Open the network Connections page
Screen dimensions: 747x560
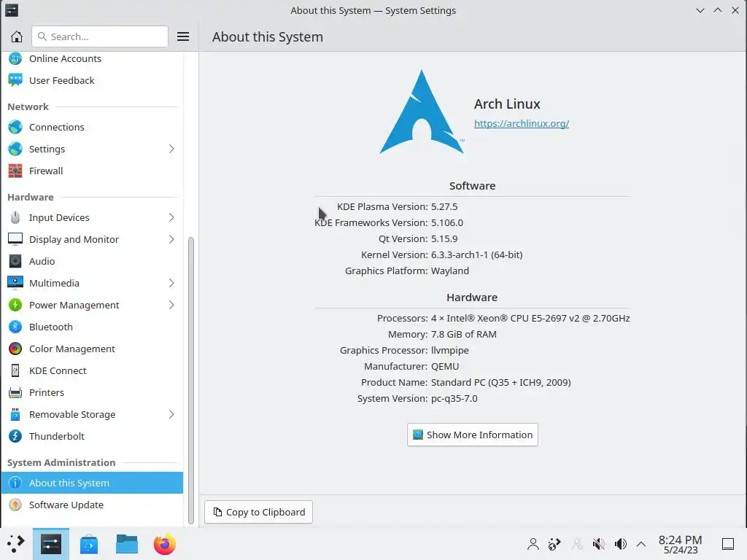92,127
